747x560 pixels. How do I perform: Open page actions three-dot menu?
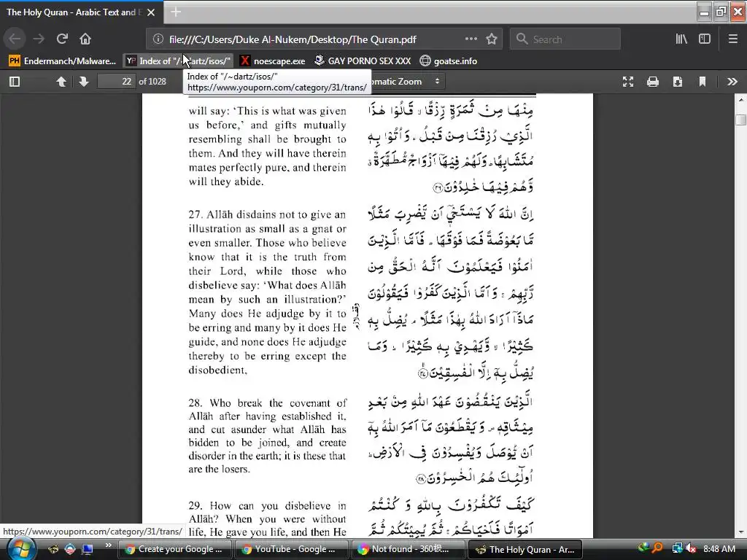click(471, 39)
